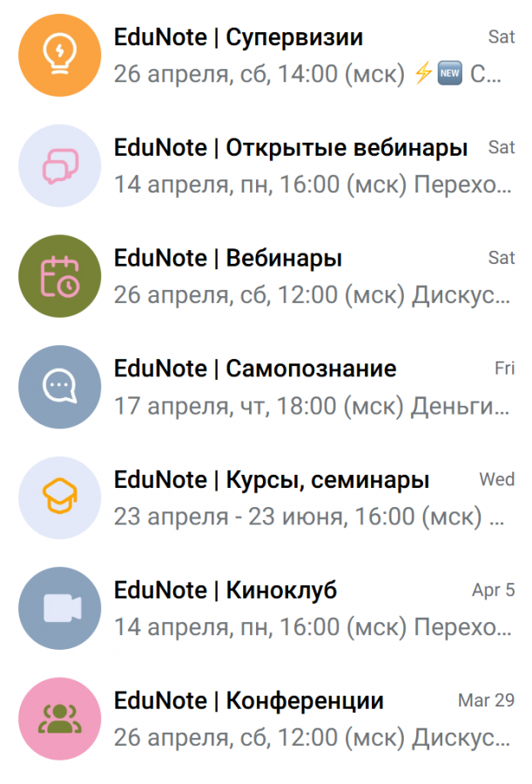
Task: Open the orange lightbulb avatar of Супервизии
Action: (x=59, y=55)
